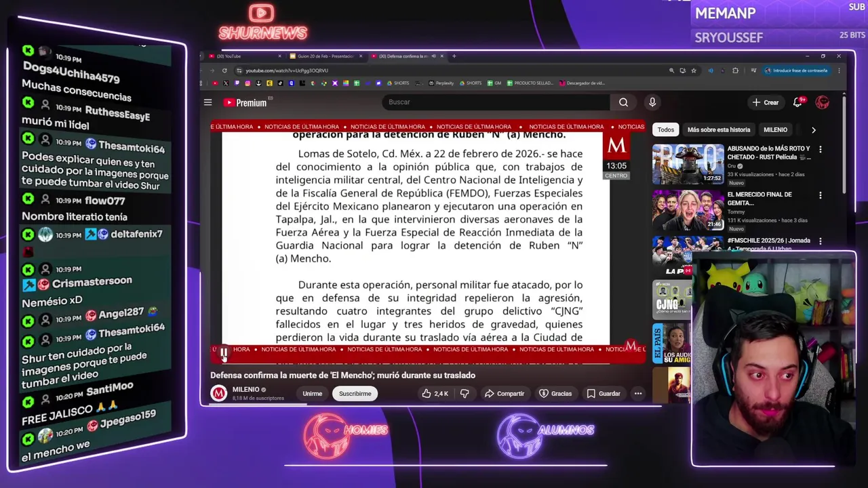Click the MILENIO channel avatar
The height and width of the screenshot is (488, 868).
218,394
